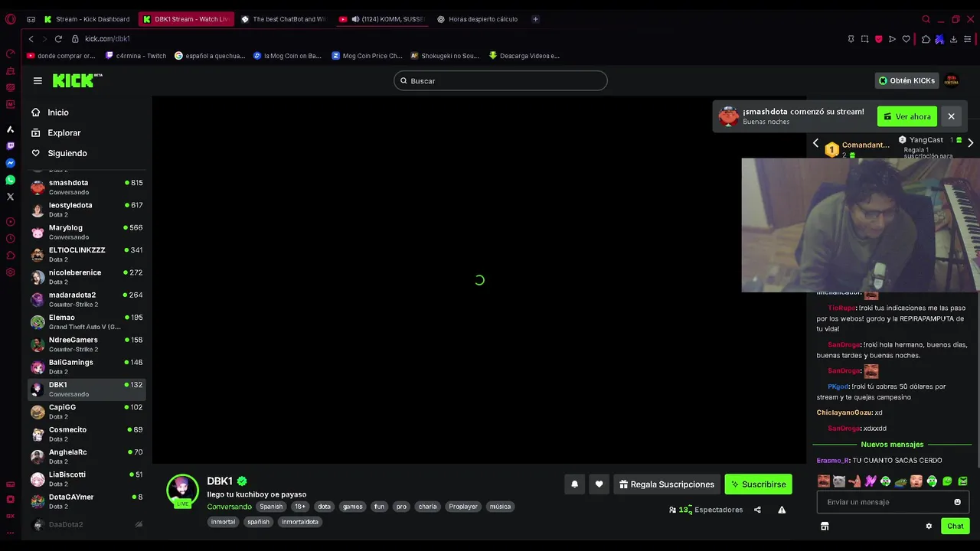Screen dimensions: 980x551
Task: Open Twitch in the Opera sidebar
Action: coord(10,146)
